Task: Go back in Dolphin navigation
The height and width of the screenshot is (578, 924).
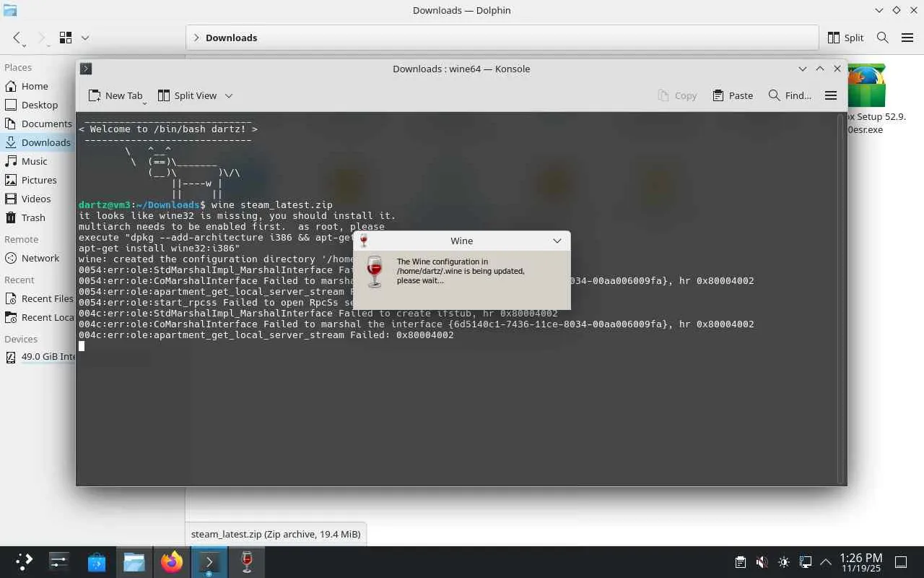Action: 17,38
